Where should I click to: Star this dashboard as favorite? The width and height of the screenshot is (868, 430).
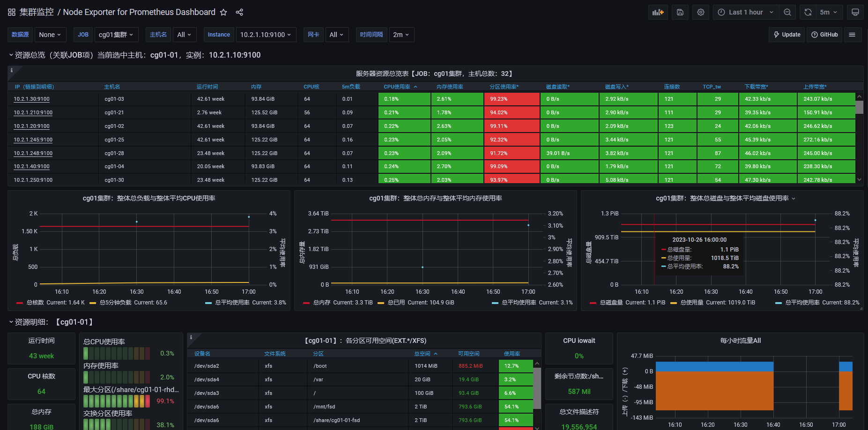pyautogui.click(x=223, y=12)
